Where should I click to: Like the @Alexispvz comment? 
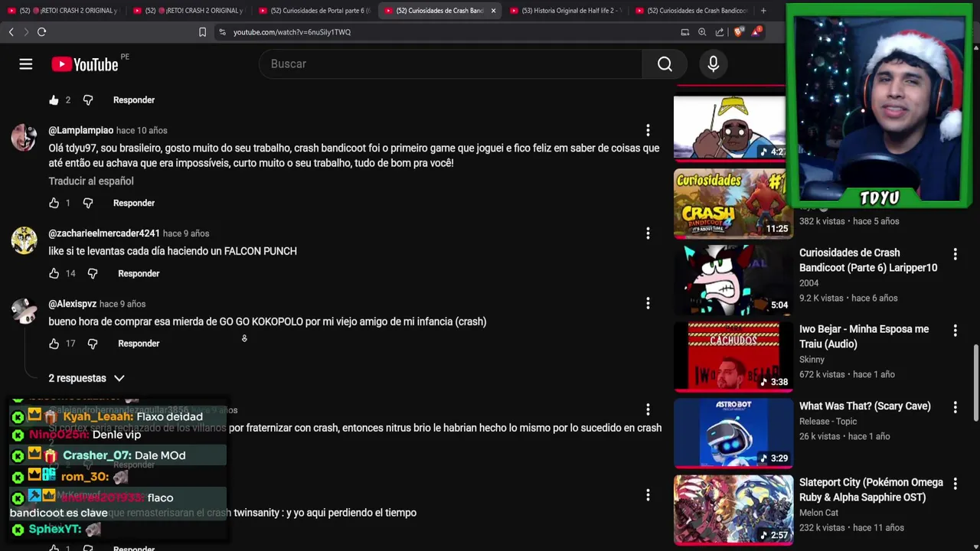pyautogui.click(x=54, y=344)
